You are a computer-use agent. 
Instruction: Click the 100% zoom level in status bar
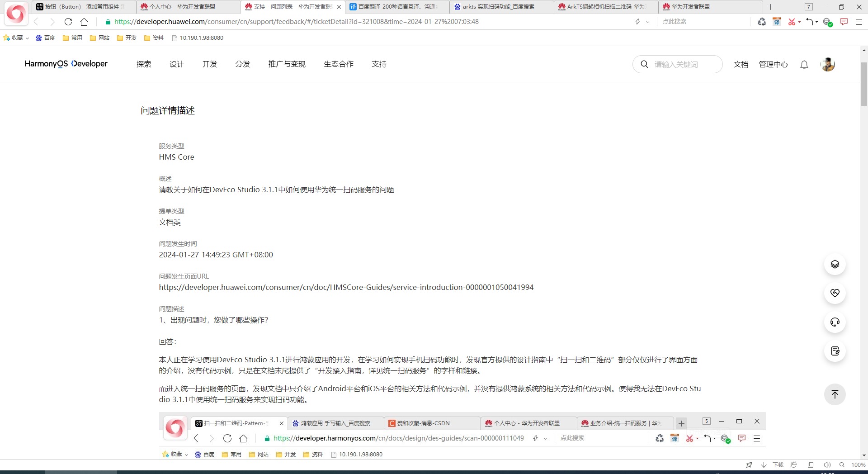(x=858, y=465)
